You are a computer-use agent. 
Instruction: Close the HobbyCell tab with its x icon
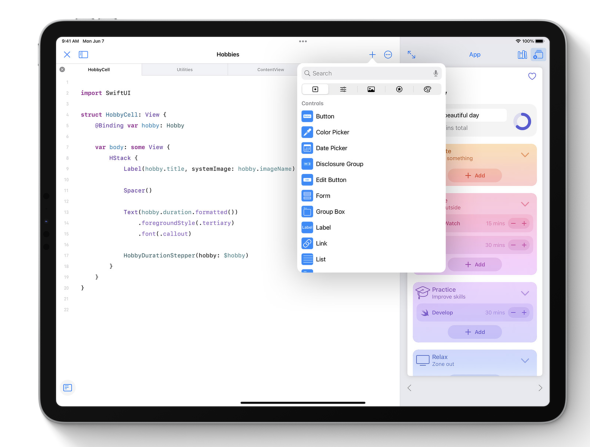pyautogui.click(x=62, y=69)
